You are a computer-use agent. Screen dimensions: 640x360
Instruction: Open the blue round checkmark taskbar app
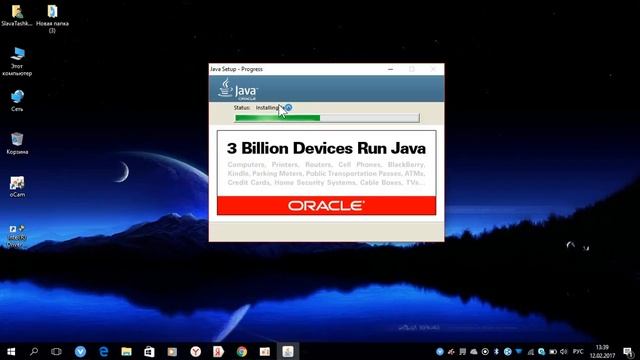[x=80, y=351]
